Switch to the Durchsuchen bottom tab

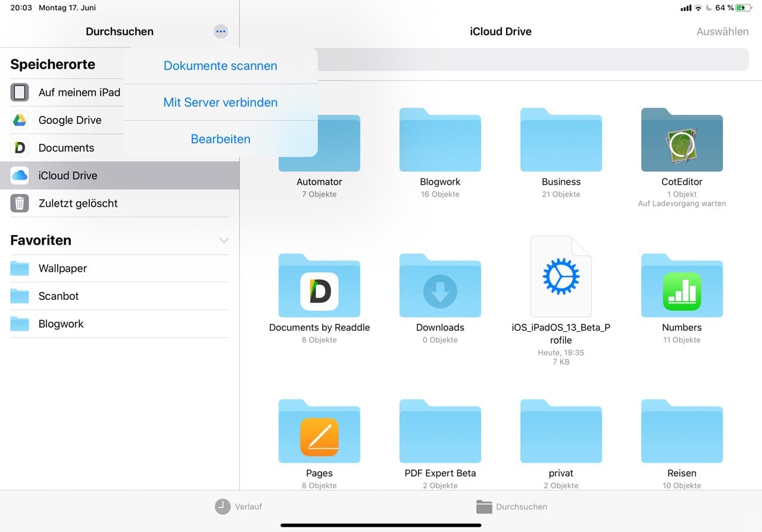[x=511, y=507]
